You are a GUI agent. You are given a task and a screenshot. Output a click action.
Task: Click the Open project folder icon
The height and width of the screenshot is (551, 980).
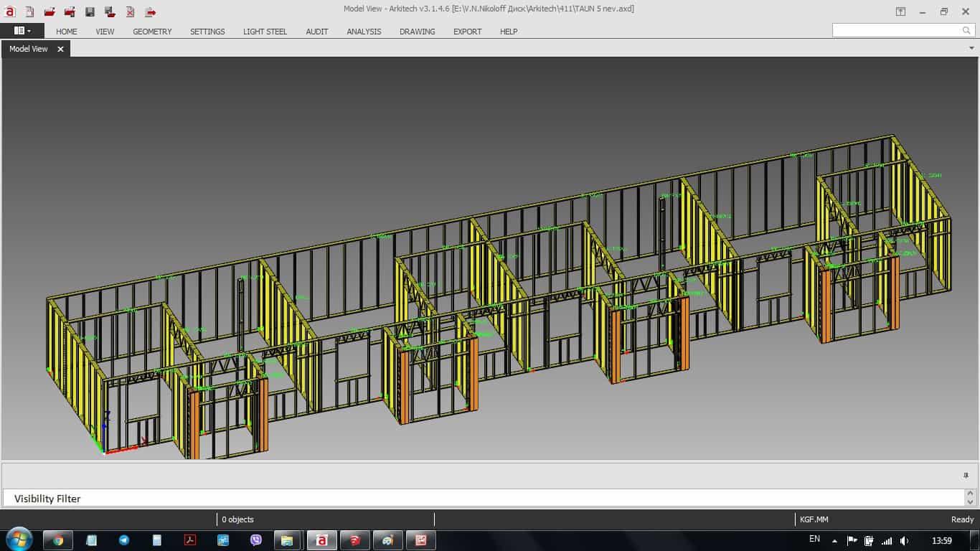pos(50,11)
